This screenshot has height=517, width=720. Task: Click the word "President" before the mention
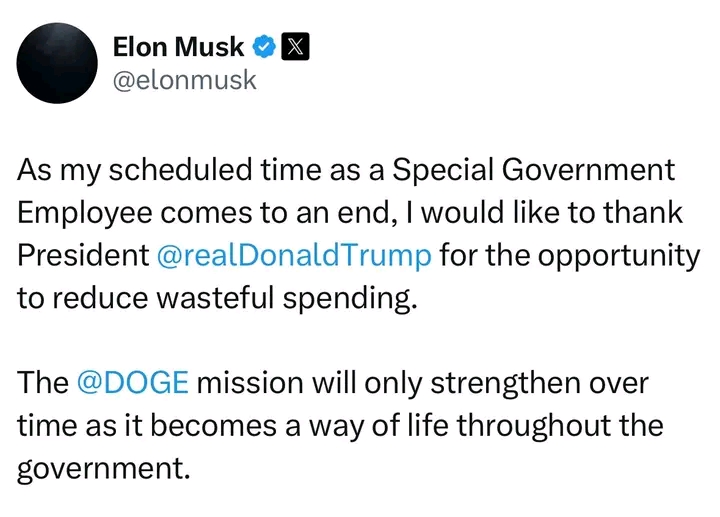(x=84, y=255)
